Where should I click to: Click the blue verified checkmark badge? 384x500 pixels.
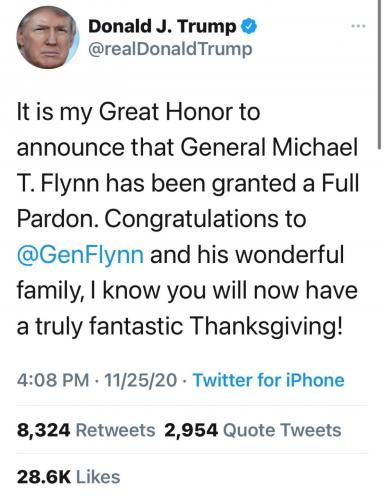point(249,26)
